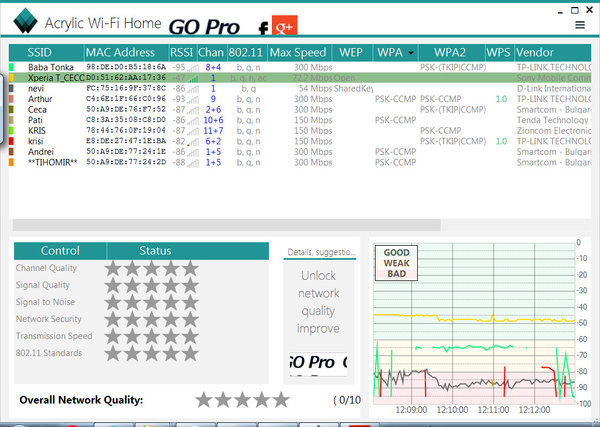Open the hamburger menu icon

point(580,25)
